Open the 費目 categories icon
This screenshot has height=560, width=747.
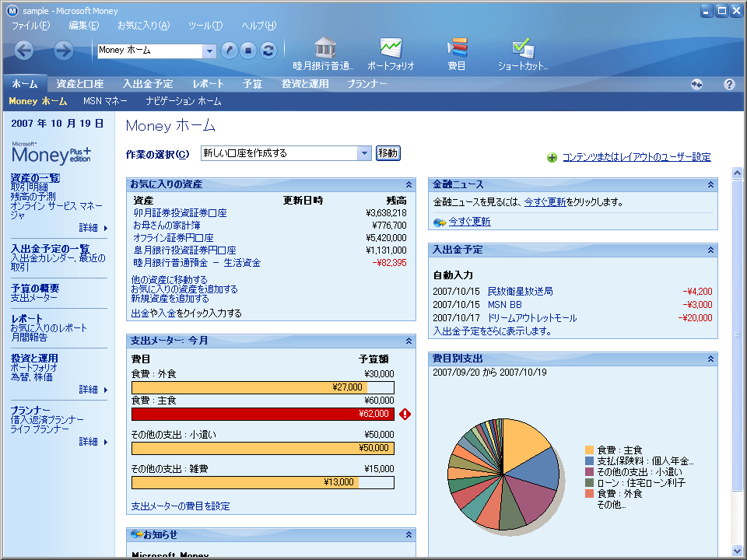[x=457, y=54]
